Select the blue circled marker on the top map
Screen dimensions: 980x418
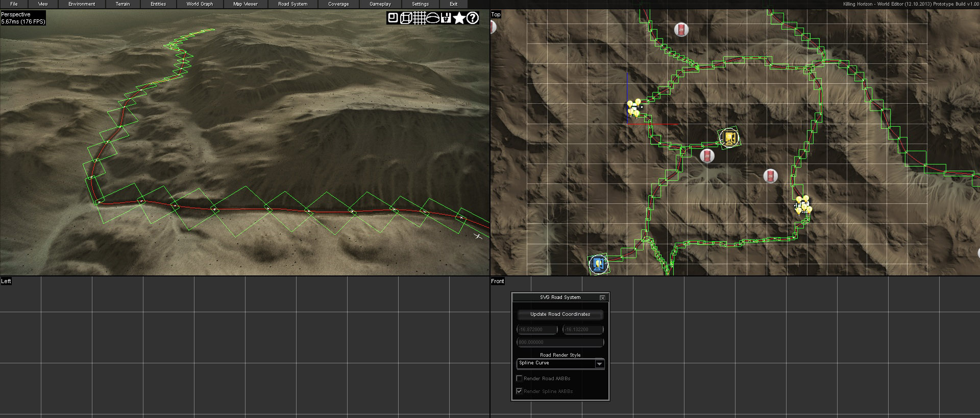pyautogui.click(x=598, y=265)
